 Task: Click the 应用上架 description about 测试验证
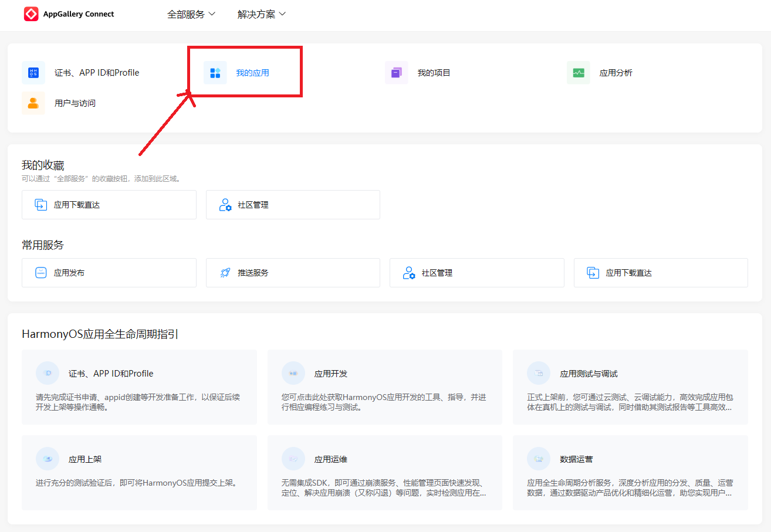(136, 483)
